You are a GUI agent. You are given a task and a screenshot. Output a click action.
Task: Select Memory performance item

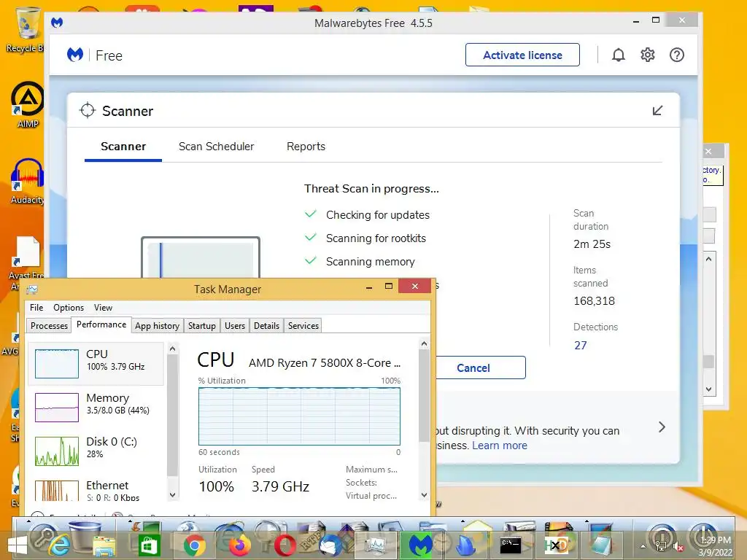(x=96, y=407)
